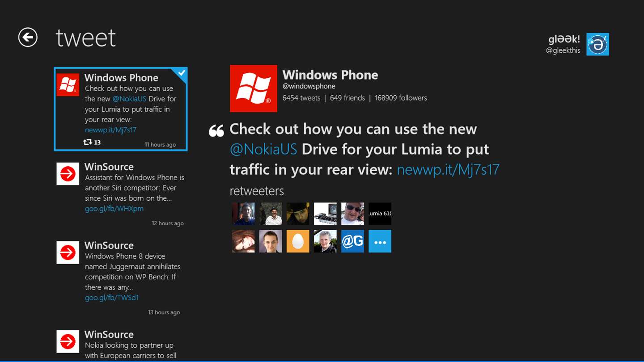
Task: Click the @gleekthis handle
Action: (563, 51)
